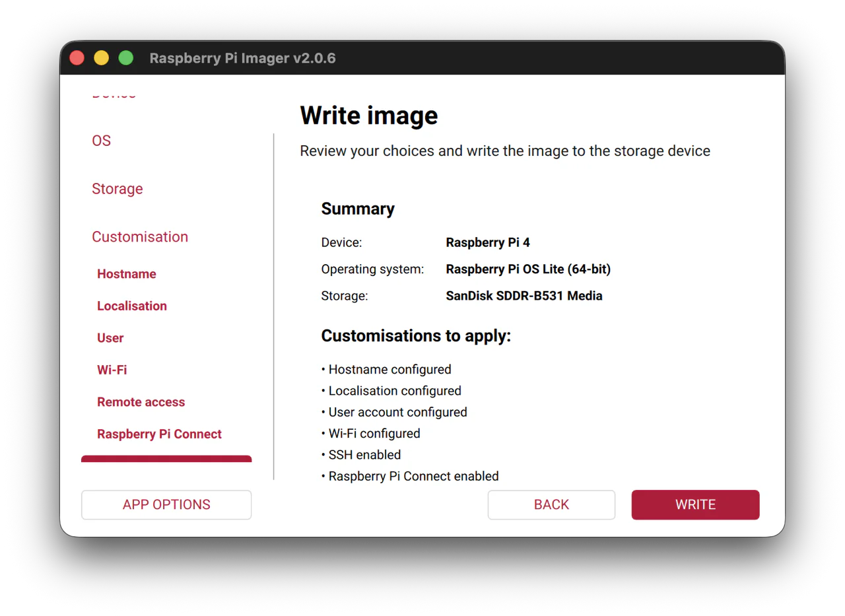
Task: Click the 'Device:' label
Action: pyautogui.click(x=341, y=242)
